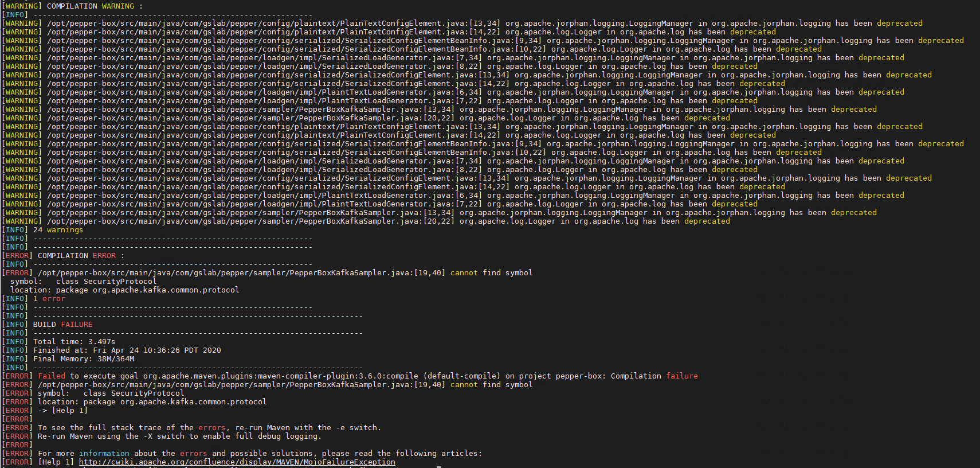980x468 pixels.
Task: Click the MojoFailureException help URL
Action: click(x=237, y=462)
